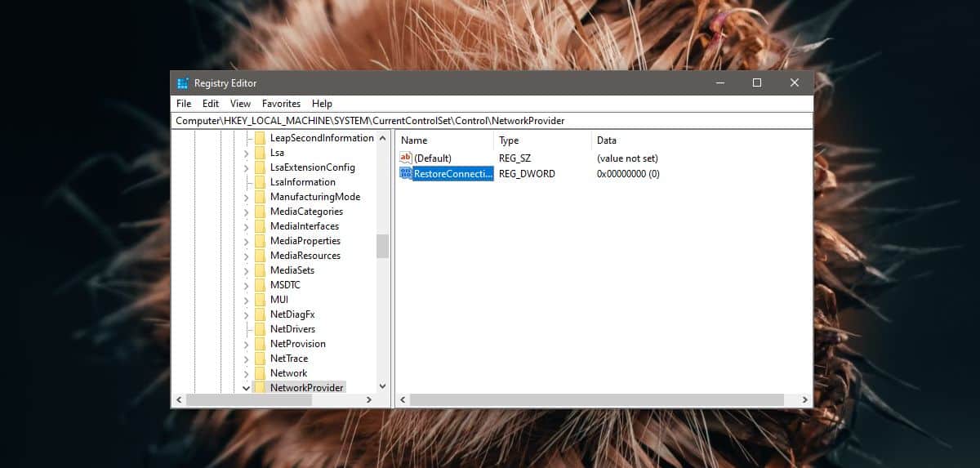980x468 pixels.
Task: Collapse the NetworkProvider key
Action: (x=247, y=388)
